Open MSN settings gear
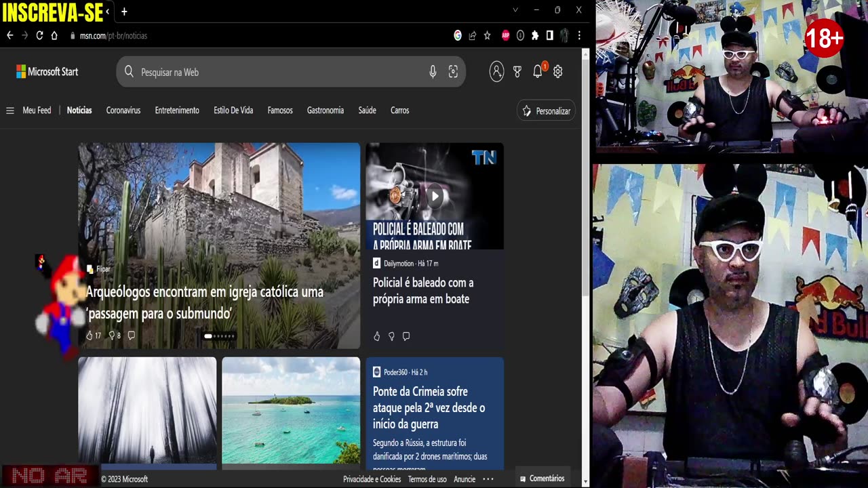 (558, 71)
